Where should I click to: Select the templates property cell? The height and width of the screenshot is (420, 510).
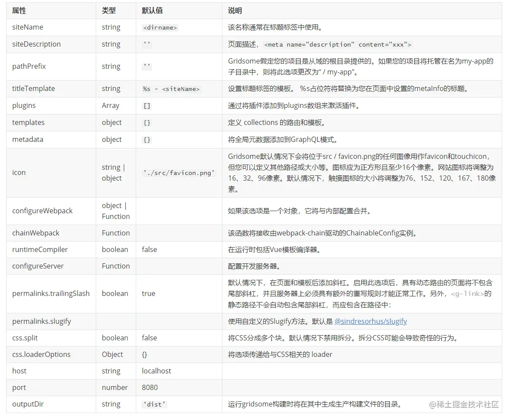pos(51,123)
